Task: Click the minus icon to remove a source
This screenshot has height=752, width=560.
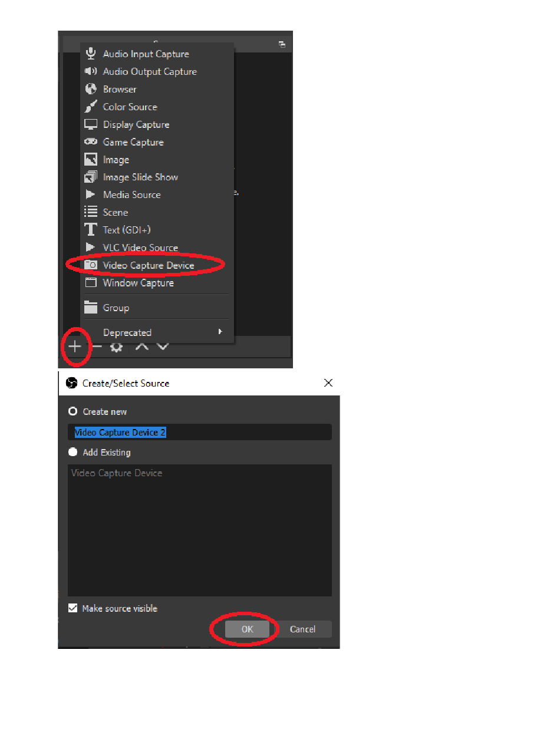Action: pyautogui.click(x=97, y=347)
